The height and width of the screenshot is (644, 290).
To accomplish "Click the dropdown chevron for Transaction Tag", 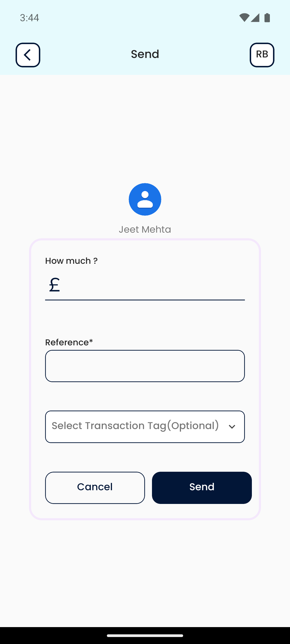I will coord(232,427).
